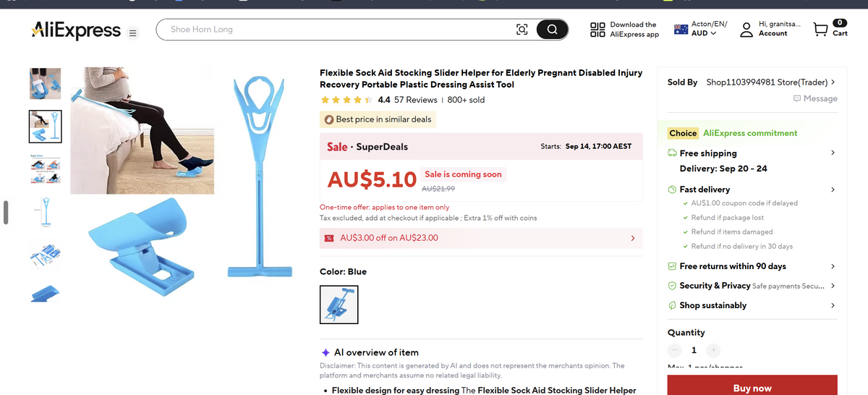Open the hamburger menu beside AliExpress logo
The image size is (868, 395).
(132, 33)
